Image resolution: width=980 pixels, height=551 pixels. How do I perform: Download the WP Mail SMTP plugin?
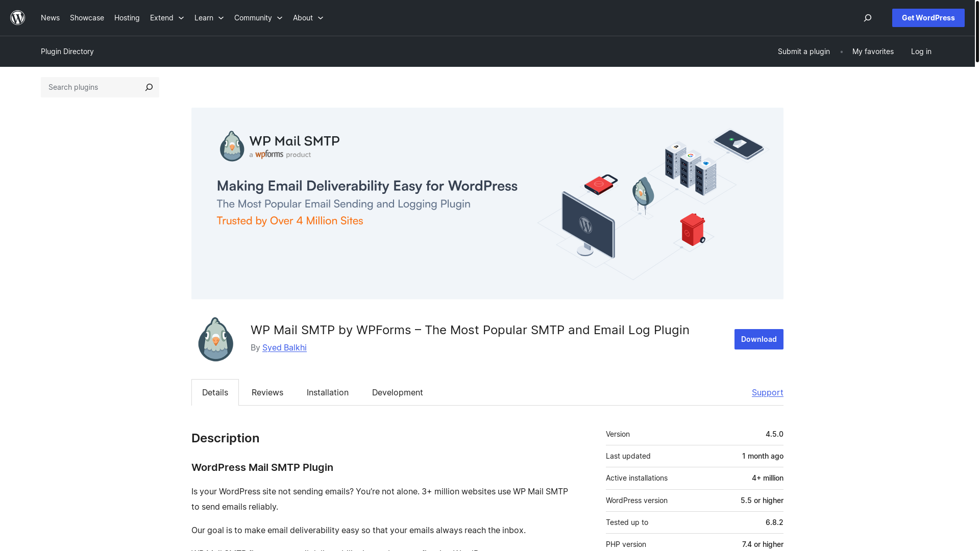[758, 339]
